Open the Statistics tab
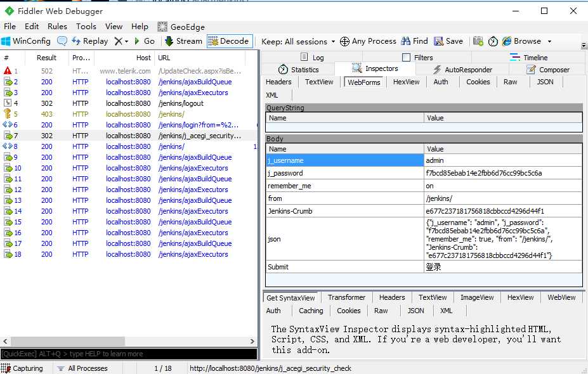 299,70
